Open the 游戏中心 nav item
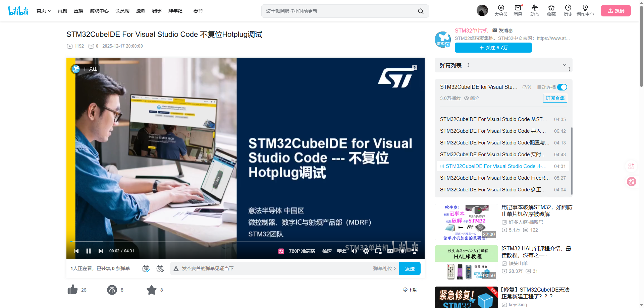 pos(99,11)
